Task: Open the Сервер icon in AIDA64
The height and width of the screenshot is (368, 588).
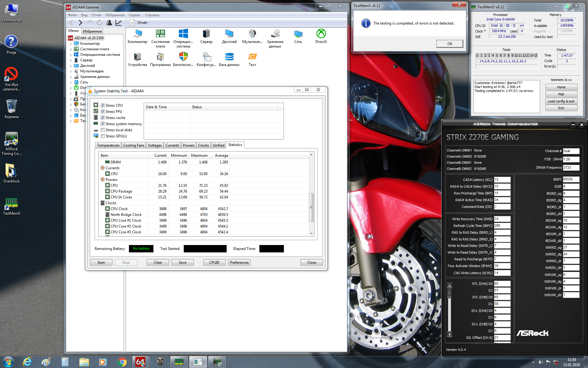Action: click(206, 34)
